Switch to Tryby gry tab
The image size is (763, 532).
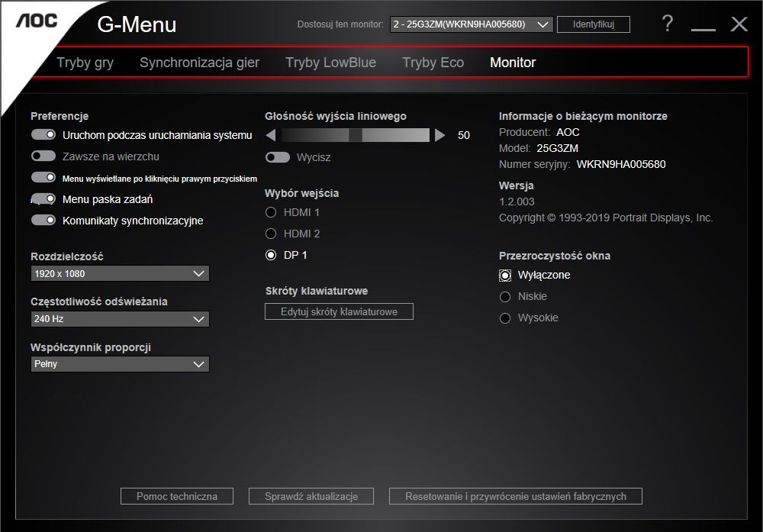pyautogui.click(x=85, y=63)
